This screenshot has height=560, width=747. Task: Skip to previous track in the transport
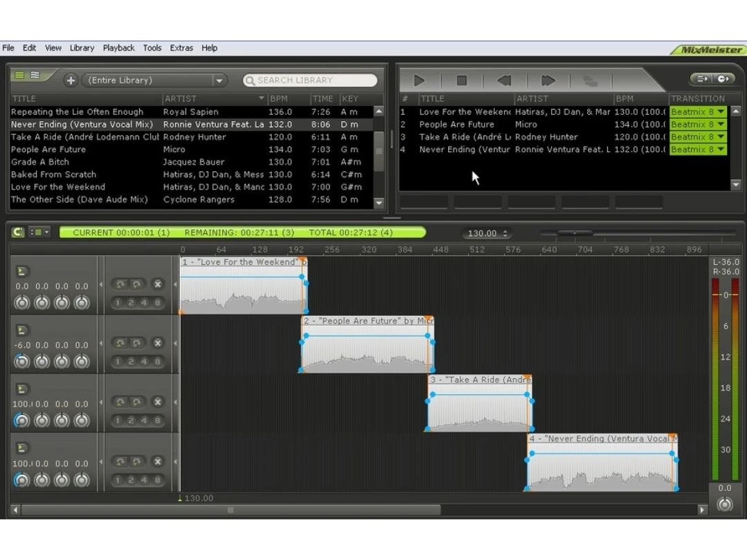point(504,80)
